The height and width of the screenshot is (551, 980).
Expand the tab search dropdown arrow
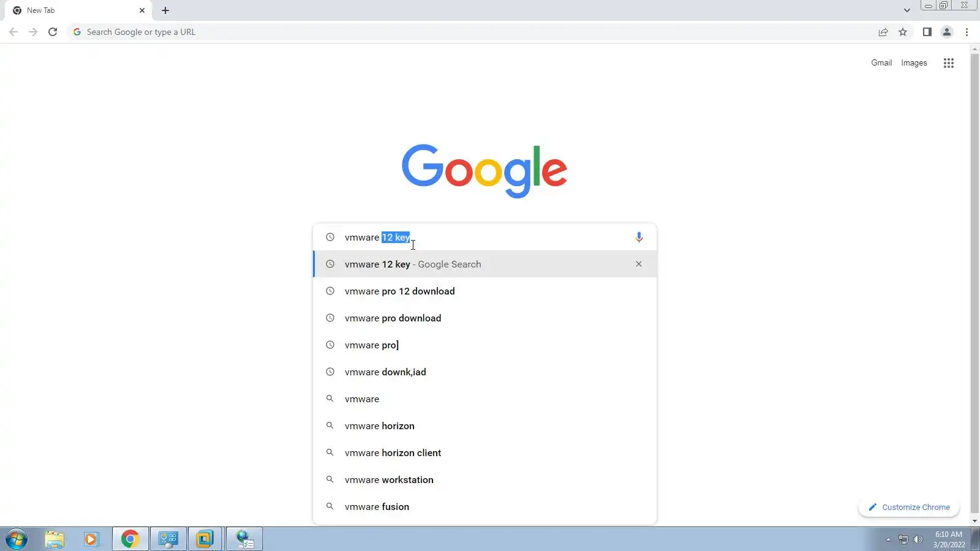[x=907, y=10]
